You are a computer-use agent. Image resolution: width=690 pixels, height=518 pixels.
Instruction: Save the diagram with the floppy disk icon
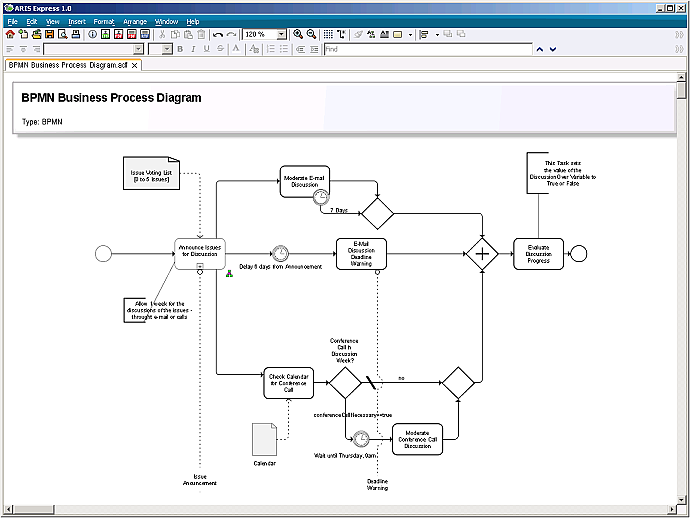tap(50, 34)
